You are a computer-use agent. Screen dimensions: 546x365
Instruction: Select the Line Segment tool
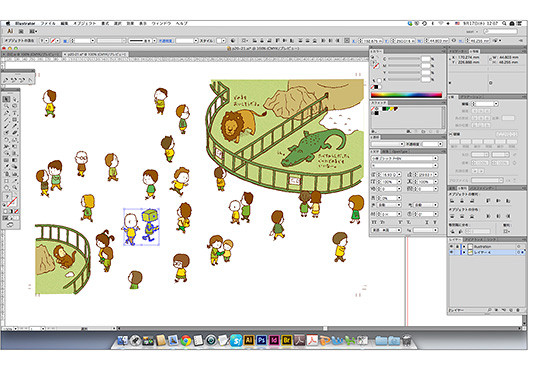click(6, 119)
